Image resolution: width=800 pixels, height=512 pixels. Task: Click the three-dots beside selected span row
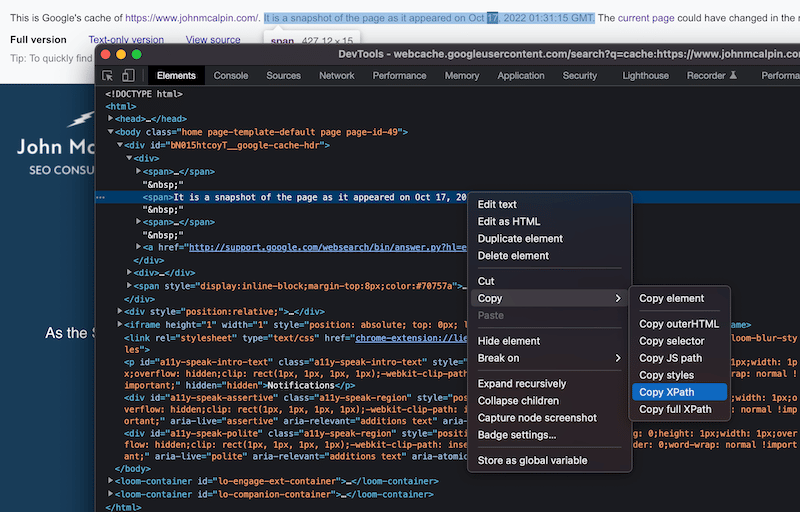coord(101,197)
